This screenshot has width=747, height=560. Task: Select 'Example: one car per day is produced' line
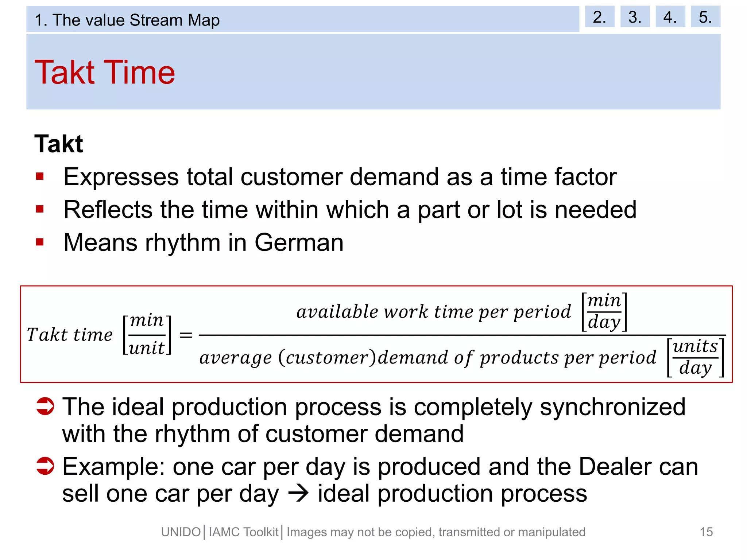[380, 467]
